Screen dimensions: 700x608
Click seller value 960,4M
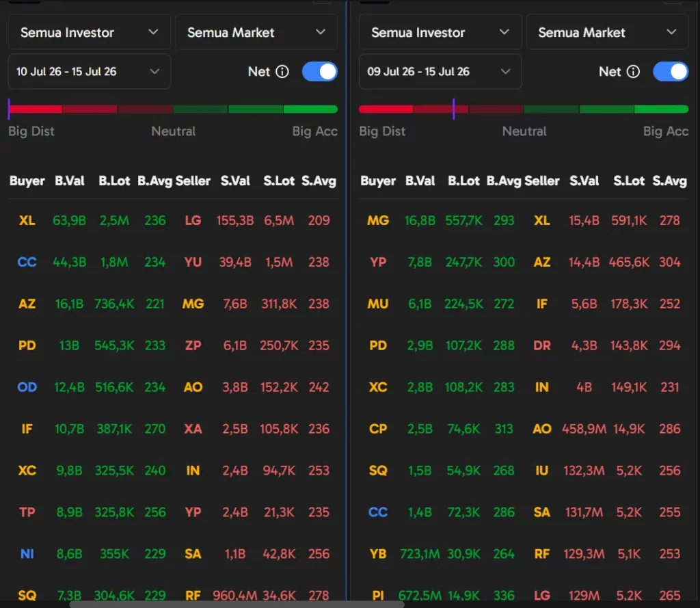point(235,596)
